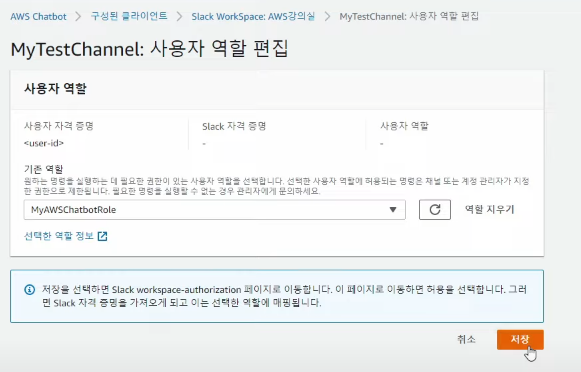
Task: Click the 사용자 역할 column label
Action: coord(404,126)
